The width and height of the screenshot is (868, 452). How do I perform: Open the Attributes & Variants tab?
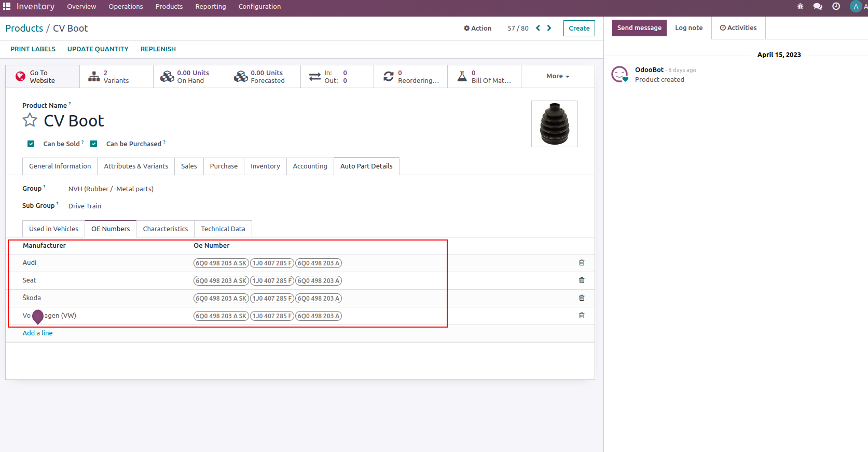click(x=136, y=166)
